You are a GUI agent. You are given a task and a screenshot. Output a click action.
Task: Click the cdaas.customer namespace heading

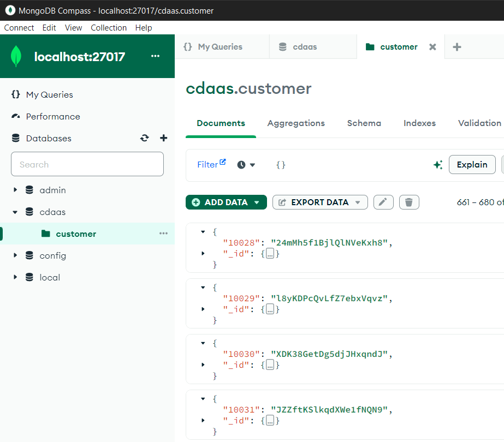248,88
